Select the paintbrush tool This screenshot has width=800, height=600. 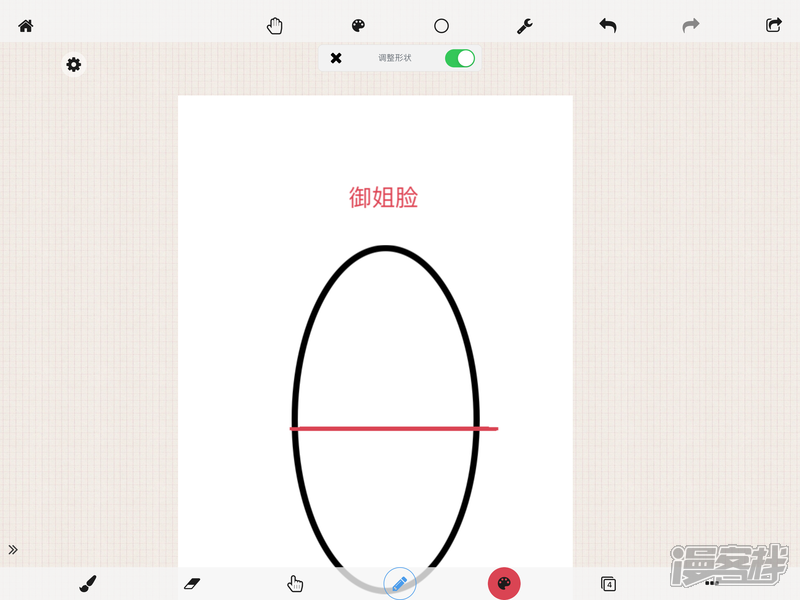[x=88, y=584]
